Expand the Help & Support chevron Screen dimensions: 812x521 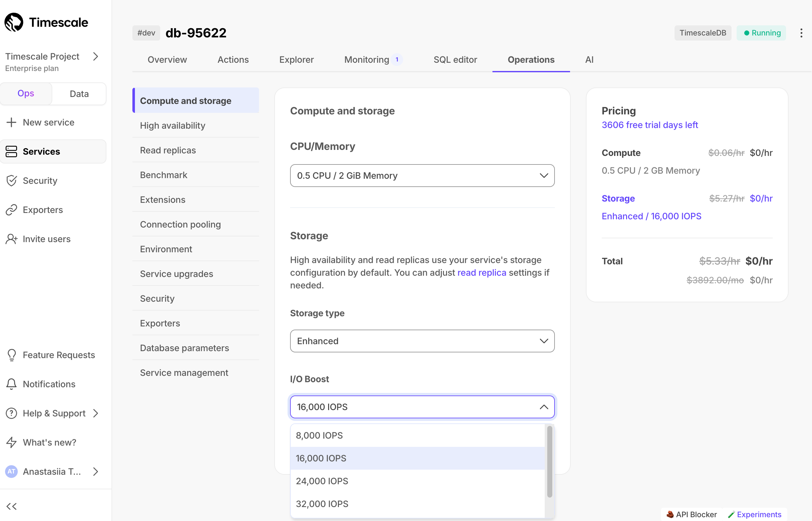point(96,413)
